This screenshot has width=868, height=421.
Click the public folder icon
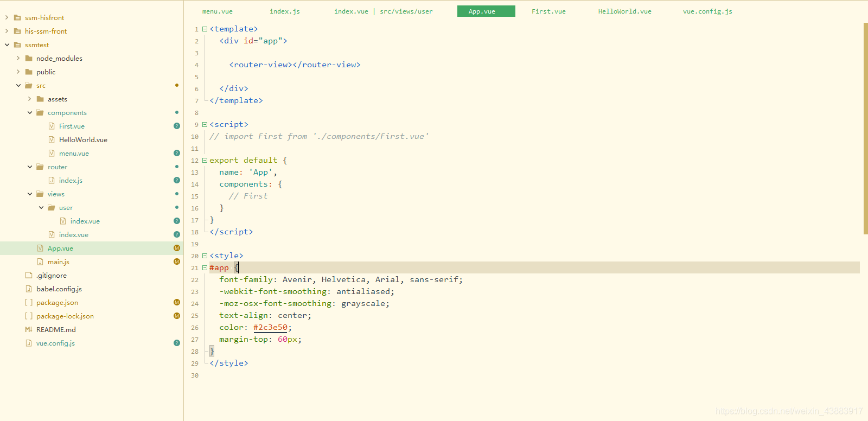click(x=29, y=72)
